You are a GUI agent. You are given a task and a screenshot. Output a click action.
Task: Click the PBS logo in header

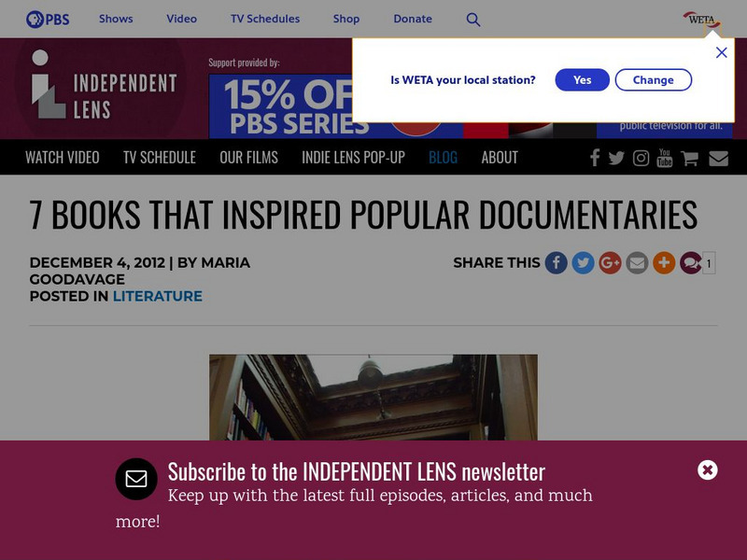coord(48,19)
